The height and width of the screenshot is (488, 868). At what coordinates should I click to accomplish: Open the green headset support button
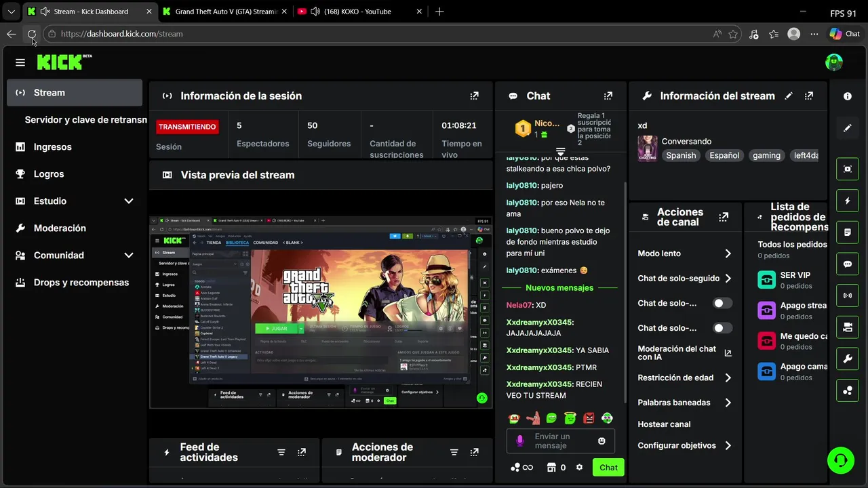click(841, 460)
